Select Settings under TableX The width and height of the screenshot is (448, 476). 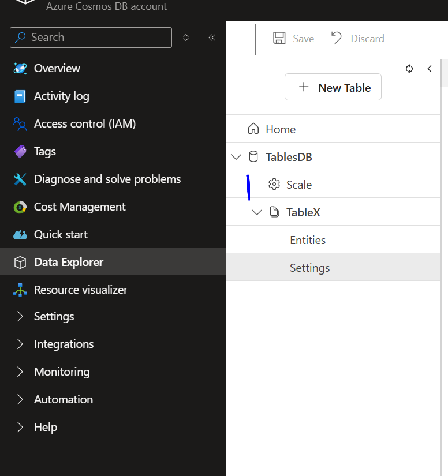pyautogui.click(x=333, y=268)
